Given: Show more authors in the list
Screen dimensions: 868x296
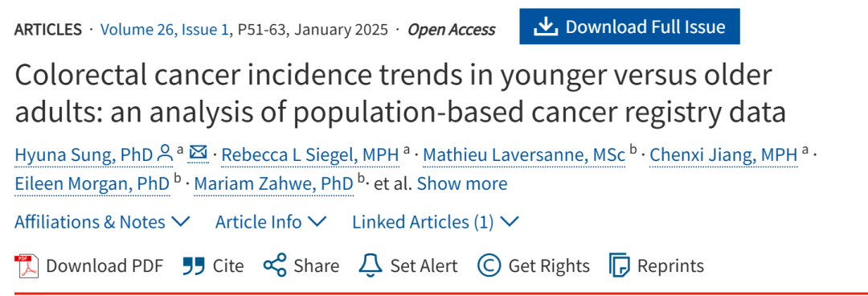Looking at the screenshot, I should pos(462,183).
